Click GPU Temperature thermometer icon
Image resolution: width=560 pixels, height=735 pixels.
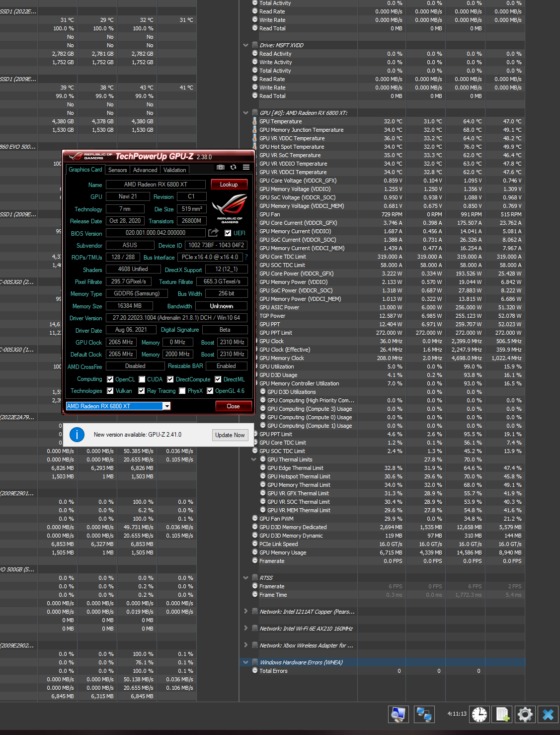point(254,121)
